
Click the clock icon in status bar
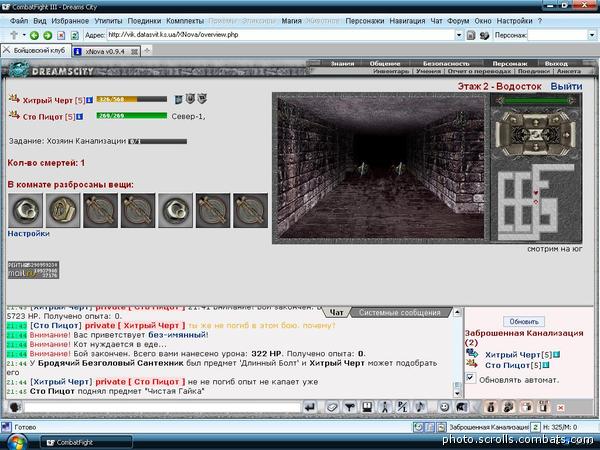418,427
